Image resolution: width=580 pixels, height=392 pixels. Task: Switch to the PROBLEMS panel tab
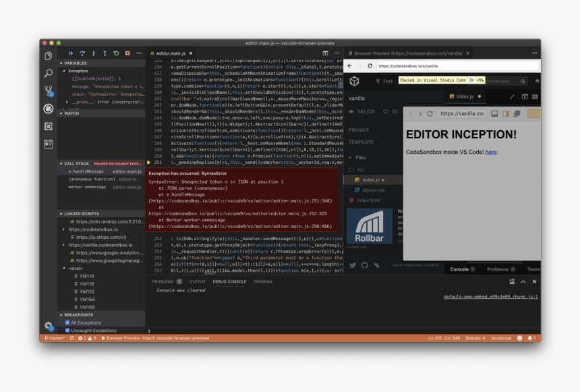pos(167,282)
